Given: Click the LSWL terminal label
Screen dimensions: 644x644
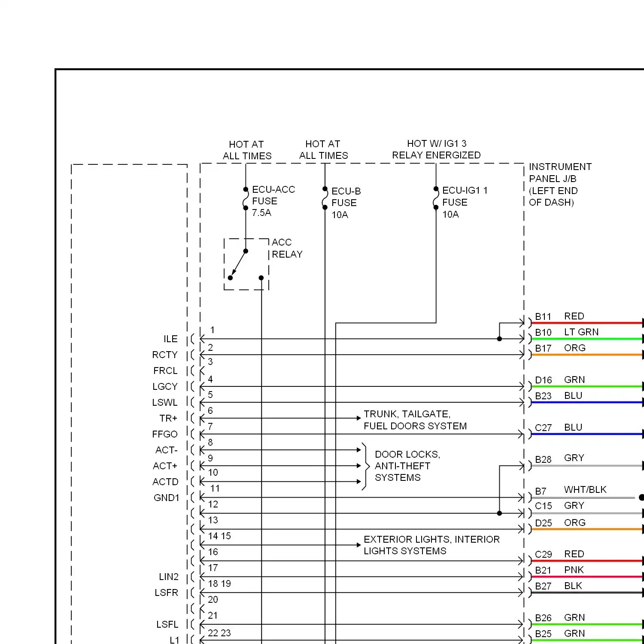Looking at the screenshot, I should [x=165, y=403].
